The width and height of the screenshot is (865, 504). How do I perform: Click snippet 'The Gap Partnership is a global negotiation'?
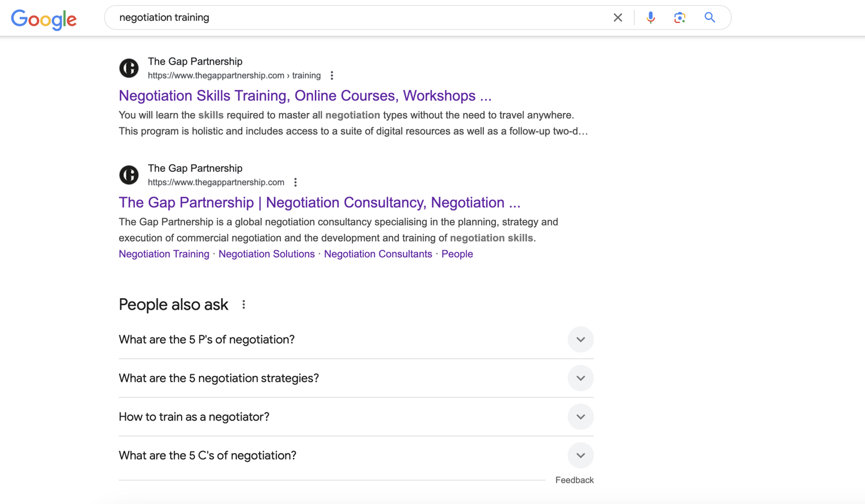pos(339,230)
